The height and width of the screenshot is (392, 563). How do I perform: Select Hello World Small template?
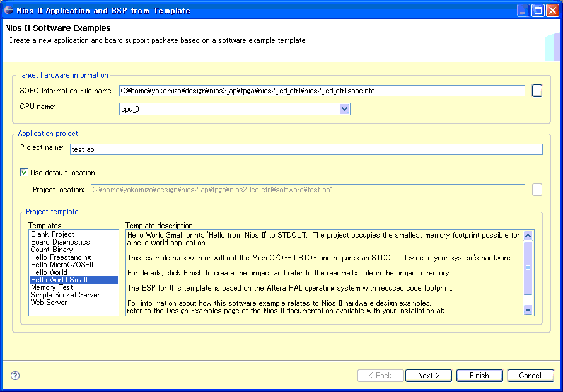pyautogui.click(x=74, y=280)
